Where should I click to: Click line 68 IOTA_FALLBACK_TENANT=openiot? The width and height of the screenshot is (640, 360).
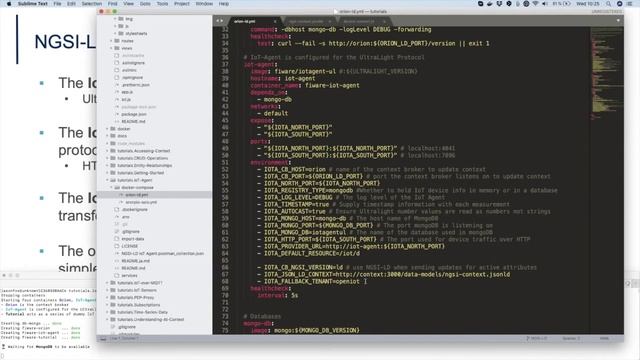[x=312, y=281]
